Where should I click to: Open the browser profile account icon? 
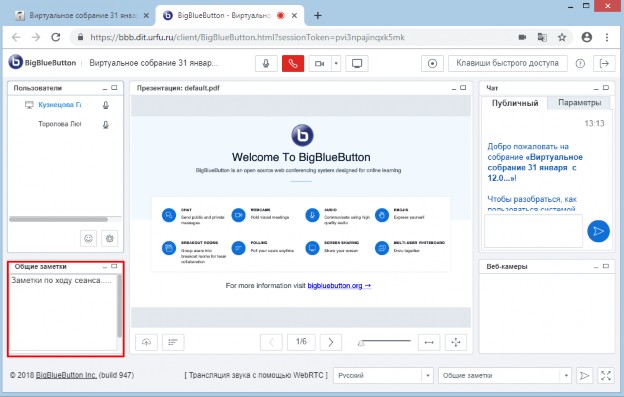point(587,37)
